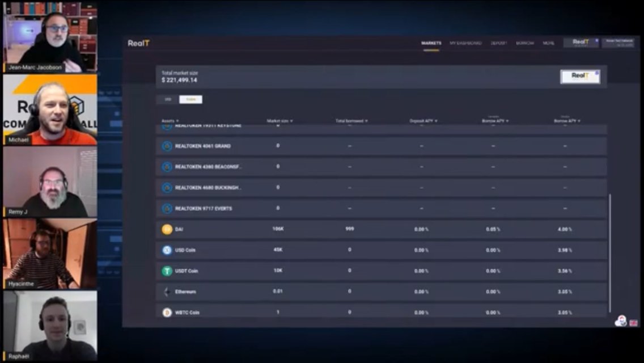Sort by the variable Borrow APY column header
This screenshot has height=363, width=644.
pos(495,120)
